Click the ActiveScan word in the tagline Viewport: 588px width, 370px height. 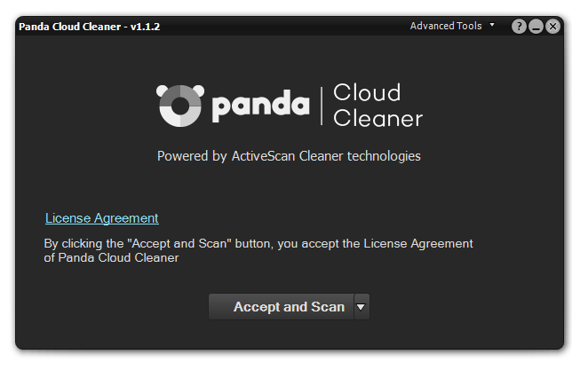click(x=263, y=156)
